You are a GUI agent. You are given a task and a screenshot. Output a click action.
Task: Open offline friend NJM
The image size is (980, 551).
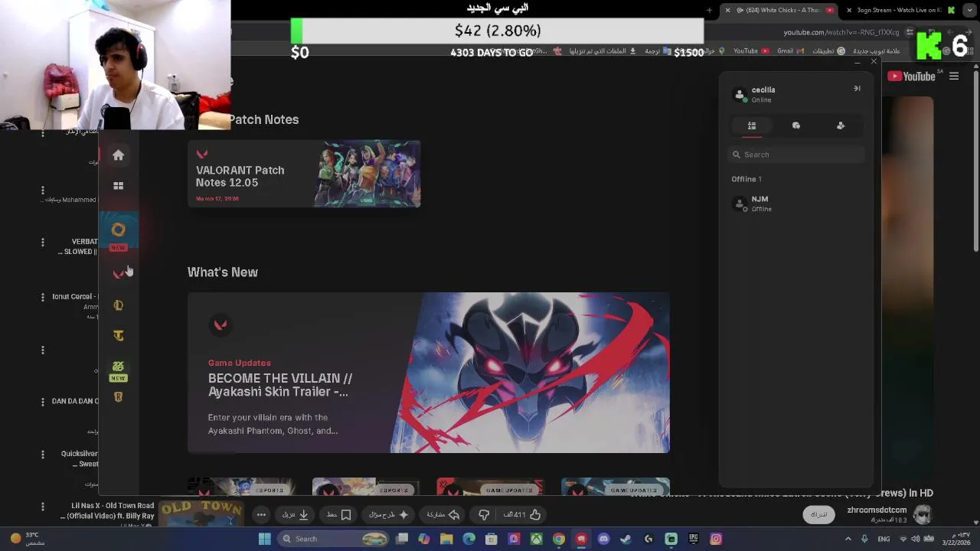pos(796,204)
